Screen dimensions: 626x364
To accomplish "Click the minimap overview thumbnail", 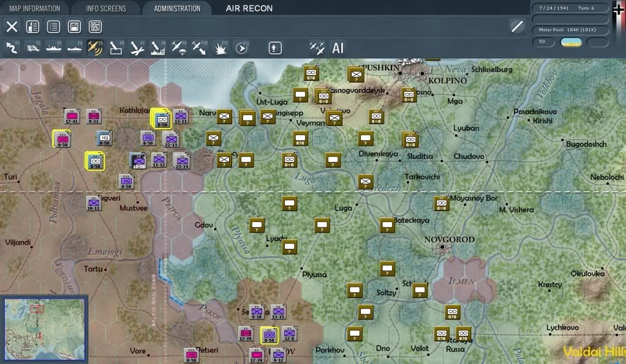I will pos(44,329).
